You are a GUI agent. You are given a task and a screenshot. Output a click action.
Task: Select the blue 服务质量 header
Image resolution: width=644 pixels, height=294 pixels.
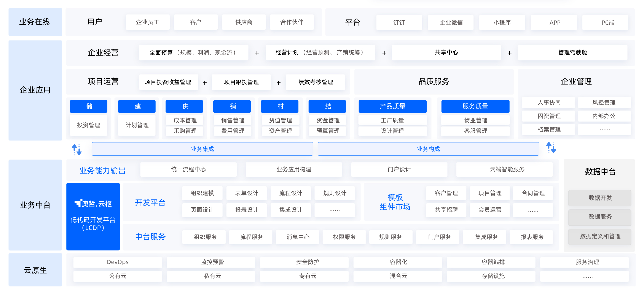(x=475, y=106)
